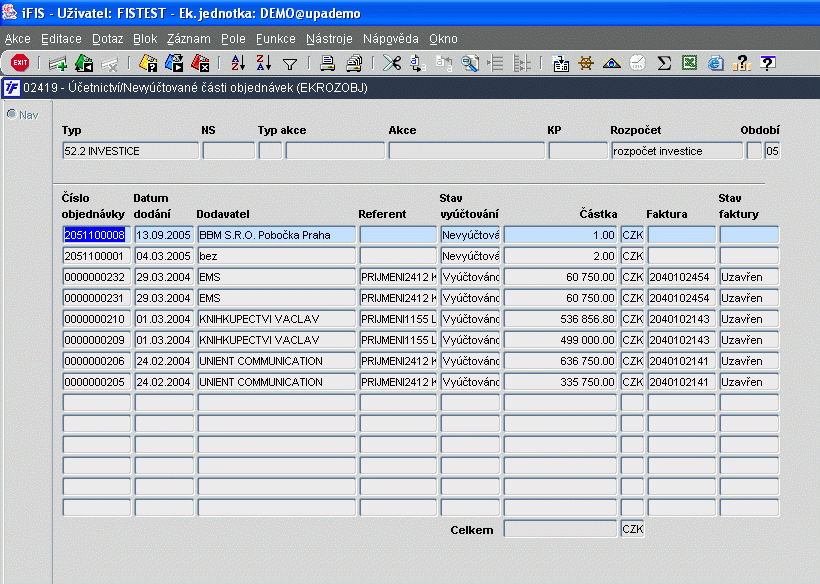Open the Nástroje menu
820x584 pixels.
(328, 39)
